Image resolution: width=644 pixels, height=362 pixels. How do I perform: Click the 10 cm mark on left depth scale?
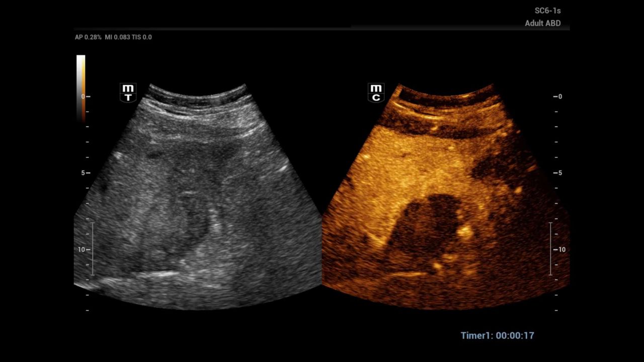[82, 249]
